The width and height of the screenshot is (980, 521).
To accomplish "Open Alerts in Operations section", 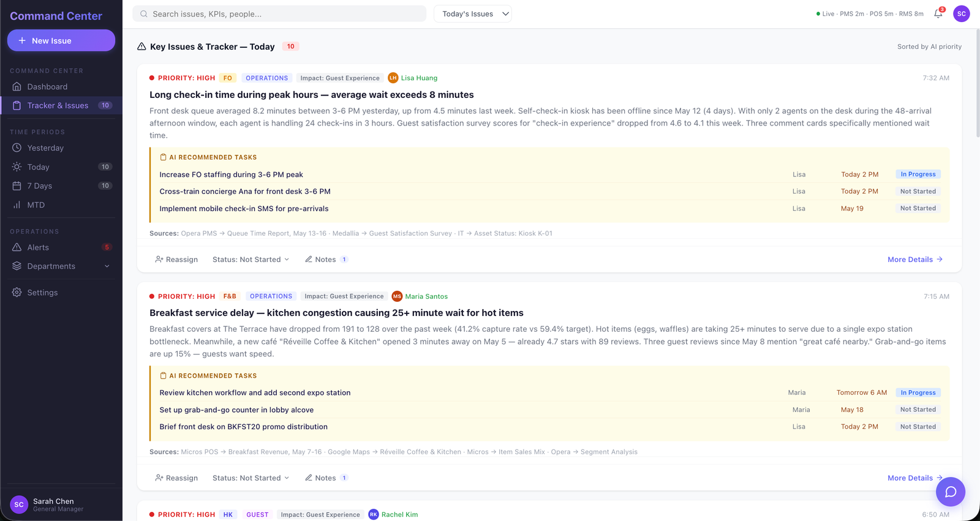I will pos(61,247).
